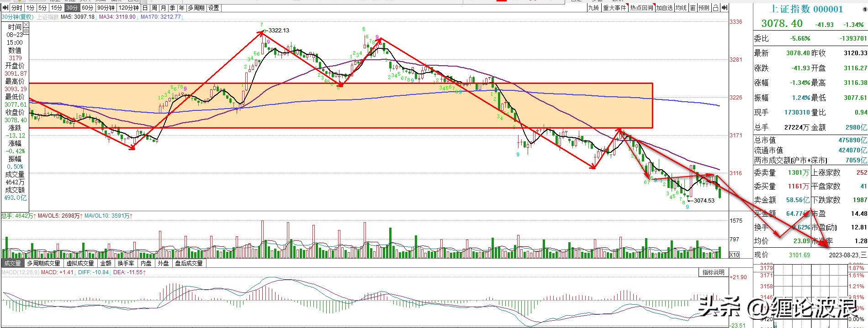The image size is (868, 328).
Task: Select the 1分 period tab
Action: [30, 8]
